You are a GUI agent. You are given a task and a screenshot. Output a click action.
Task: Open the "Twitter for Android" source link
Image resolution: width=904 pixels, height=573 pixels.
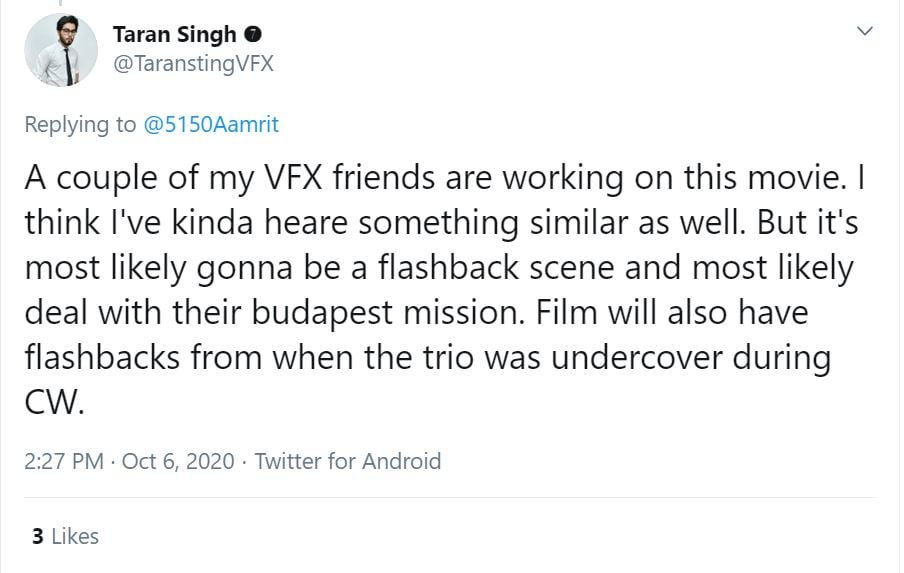click(x=347, y=461)
